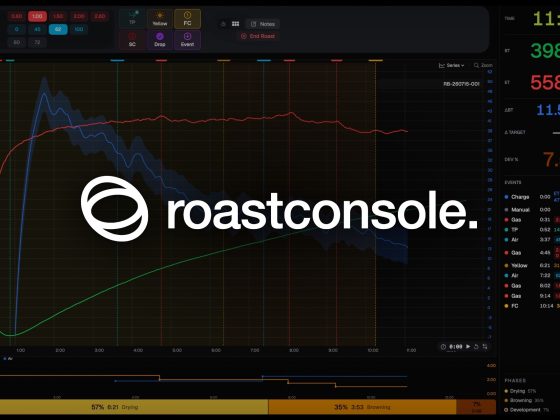
Task: Select the FC event at 10:14
Action: click(x=531, y=306)
